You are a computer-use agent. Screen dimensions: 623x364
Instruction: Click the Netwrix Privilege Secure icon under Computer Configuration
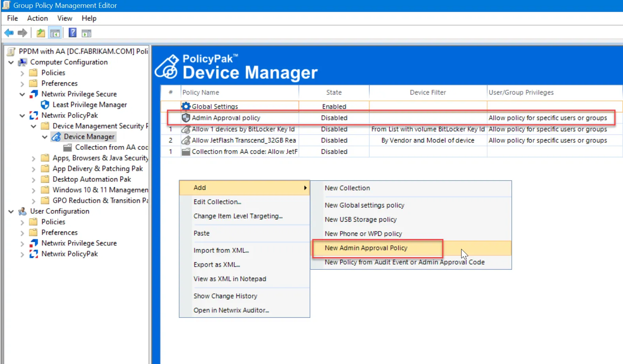(34, 94)
